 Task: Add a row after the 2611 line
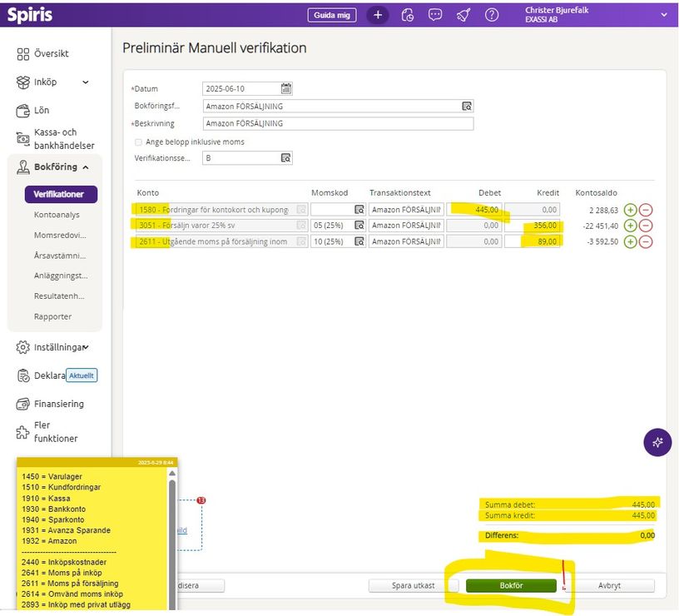630,241
